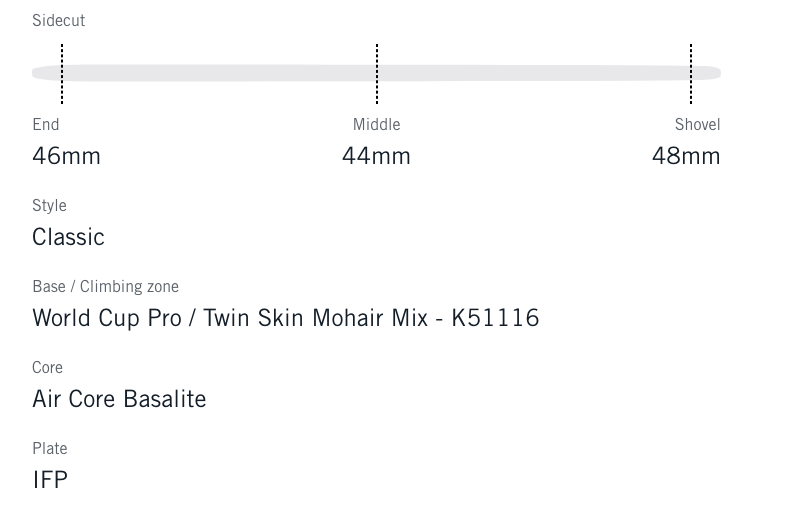Image resolution: width=794 pixels, height=522 pixels.
Task: Click the Sidecut section heading
Action: [x=58, y=20]
